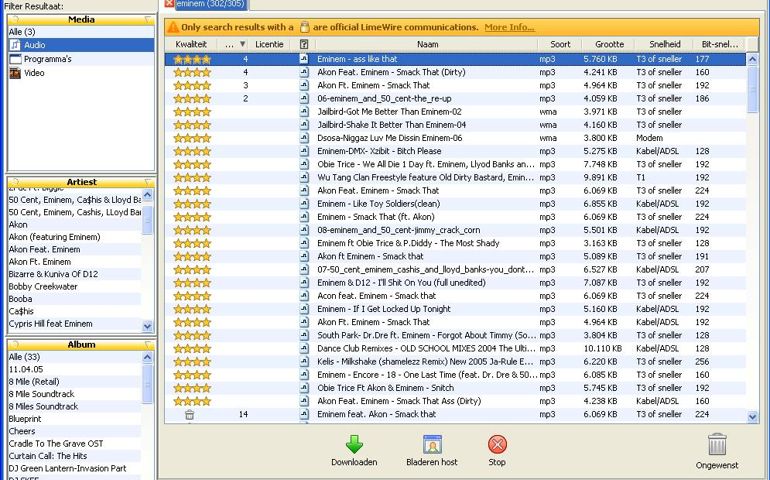Click the Album list scroll up arrow
This screenshot has height=480, width=770.
point(147,358)
